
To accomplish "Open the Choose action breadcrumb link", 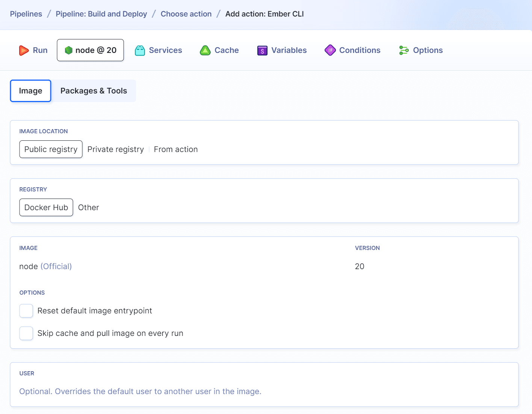I will 186,14.
